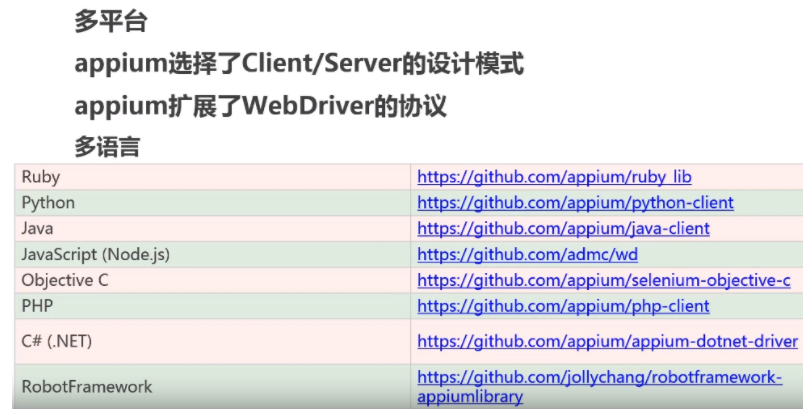
Task: Open the appium ruby_lib GitHub link
Action: pyautogui.click(x=554, y=177)
